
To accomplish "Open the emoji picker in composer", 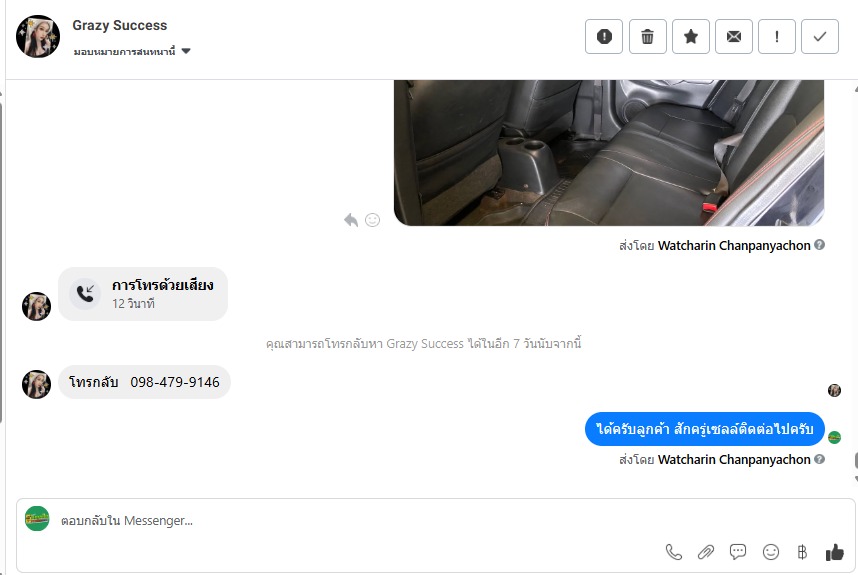I will pyautogui.click(x=770, y=552).
